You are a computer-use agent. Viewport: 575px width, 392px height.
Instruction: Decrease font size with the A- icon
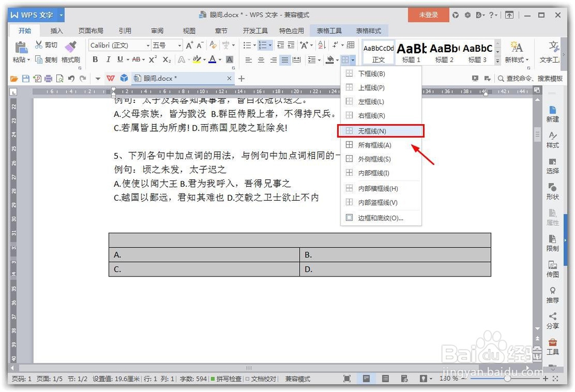coord(200,45)
